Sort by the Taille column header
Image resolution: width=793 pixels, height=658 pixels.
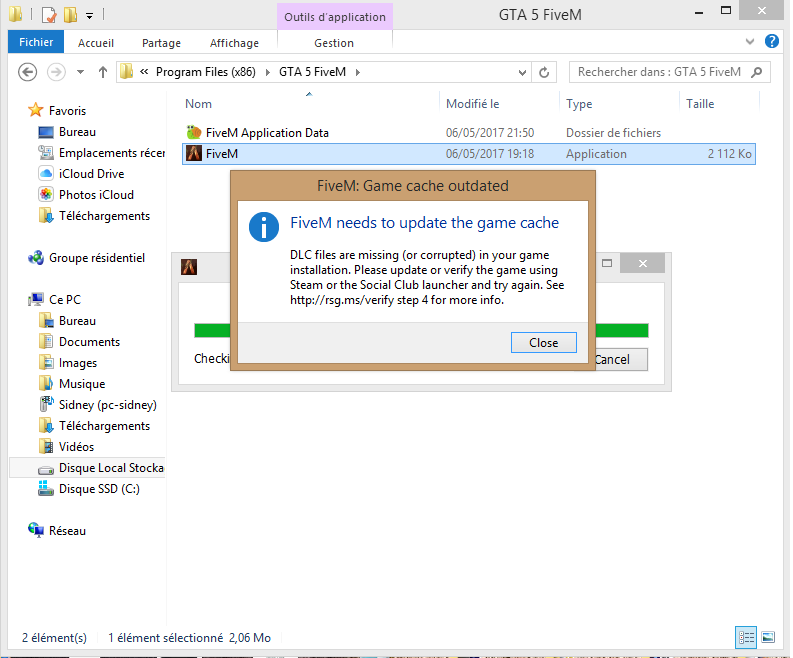click(x=700, y=104)
